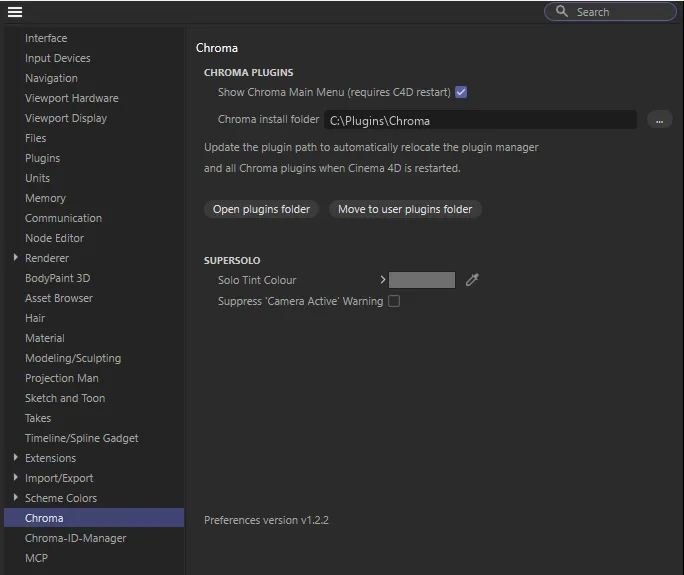Open Viewport Display settings
The width and height of the screenshot is (684, 575).
click(66, 118)
